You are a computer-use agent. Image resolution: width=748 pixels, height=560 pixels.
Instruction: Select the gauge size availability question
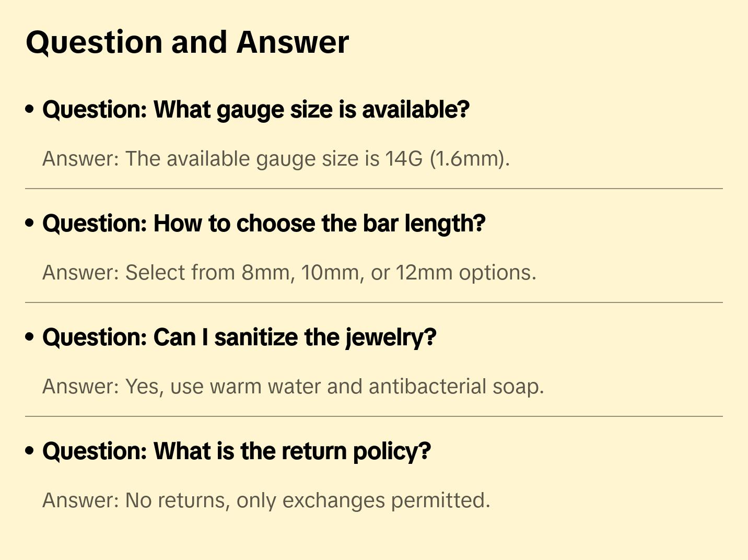(256, 110)
